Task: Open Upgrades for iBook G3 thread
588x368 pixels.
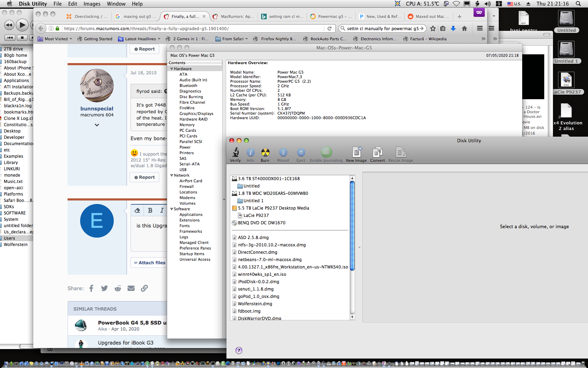Action: (x=126, y=343)
